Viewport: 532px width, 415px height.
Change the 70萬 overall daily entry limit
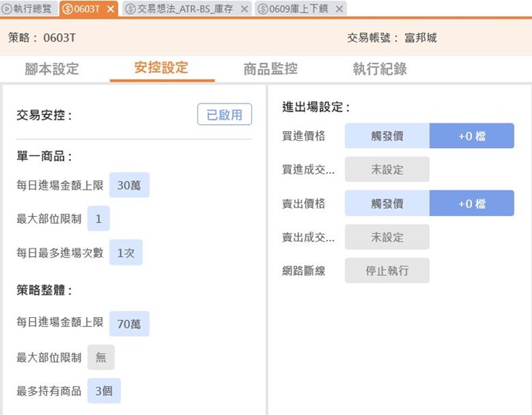(130, 323)
